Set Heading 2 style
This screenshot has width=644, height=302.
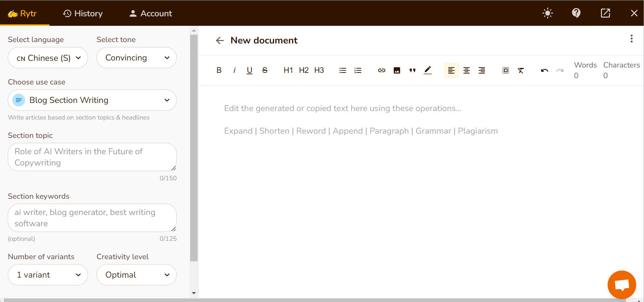tap(304, 70)
